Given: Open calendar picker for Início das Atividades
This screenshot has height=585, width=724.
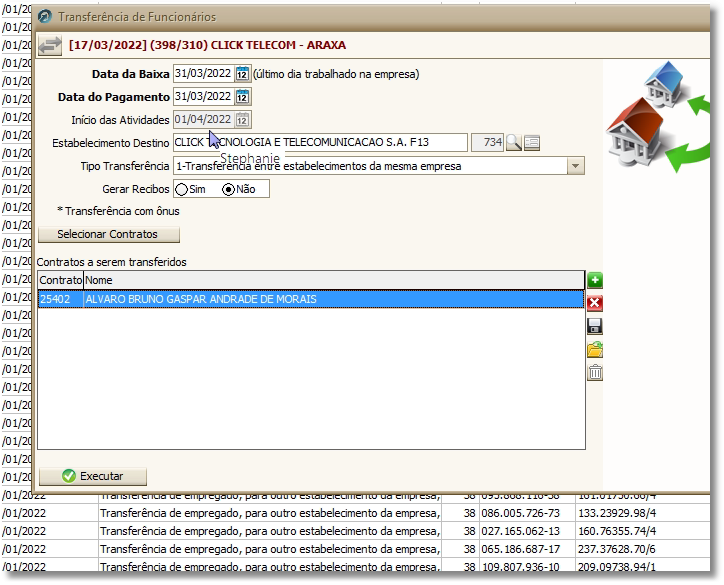Looking at the screenshot, I should 242,120.
